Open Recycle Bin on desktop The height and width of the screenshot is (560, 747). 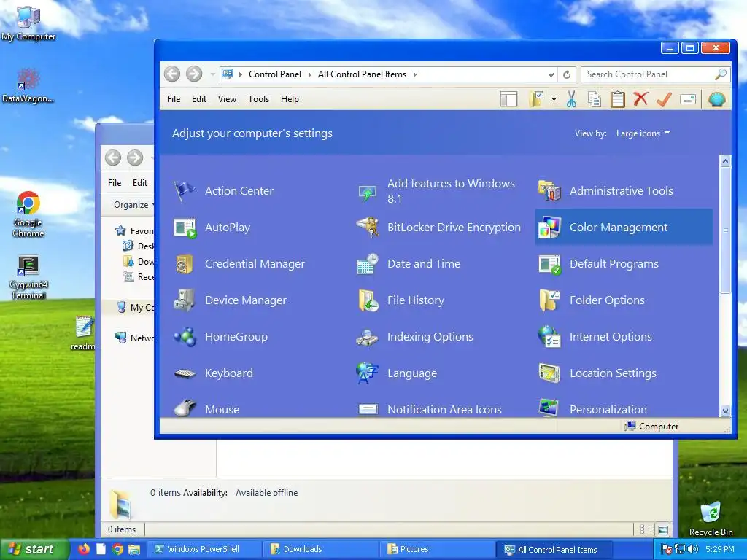click(711, 518)
